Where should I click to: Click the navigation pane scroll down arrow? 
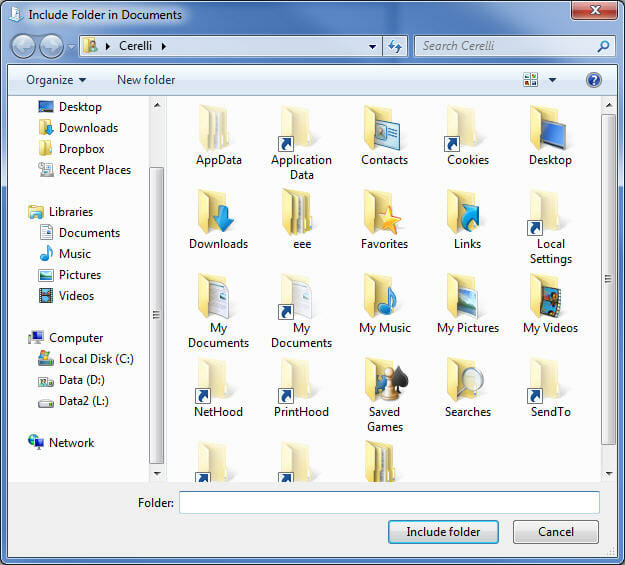point(157,474)
